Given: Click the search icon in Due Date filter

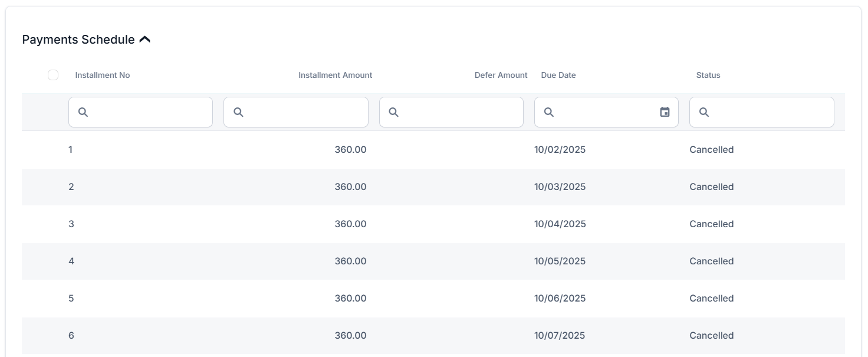Looking at the screenshot, I should pyautogui.click(x=549, y=112).
